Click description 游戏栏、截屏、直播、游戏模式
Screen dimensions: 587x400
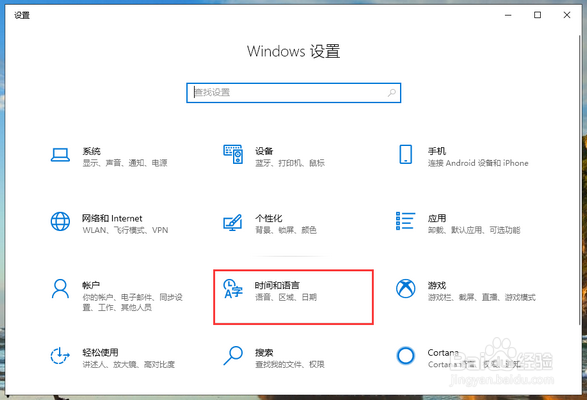(x=482, y=297)
